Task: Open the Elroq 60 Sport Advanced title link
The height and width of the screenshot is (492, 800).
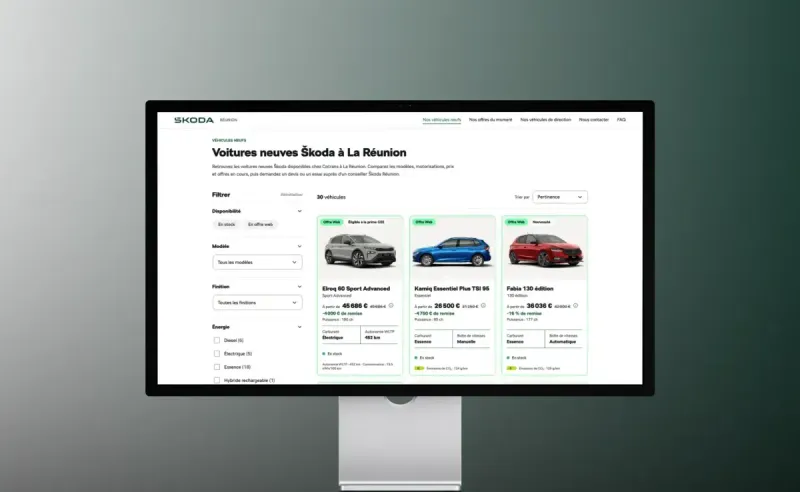Action: (x=356, y=289)
